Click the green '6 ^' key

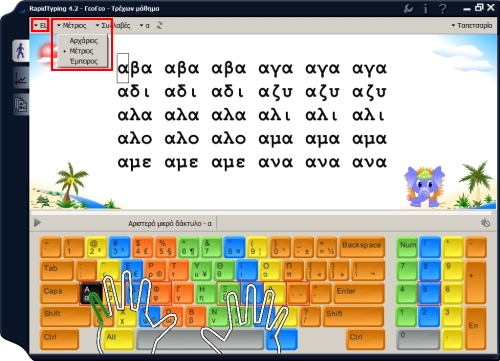188,247
